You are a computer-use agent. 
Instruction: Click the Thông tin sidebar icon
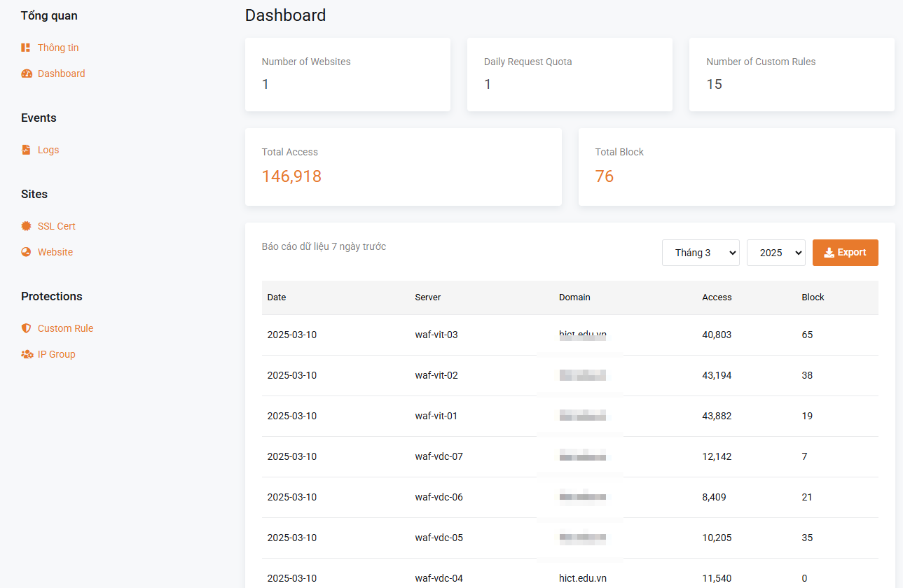(x=26, y=48)
